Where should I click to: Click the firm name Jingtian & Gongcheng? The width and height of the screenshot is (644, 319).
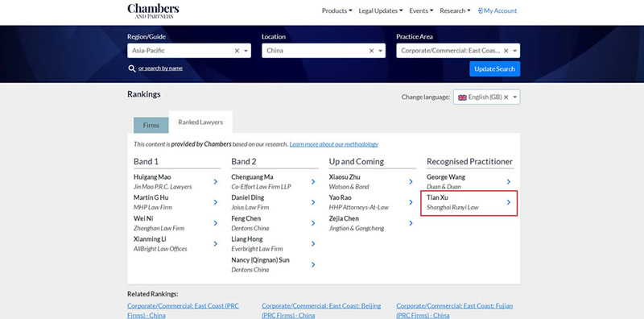(x=357, y=228)
